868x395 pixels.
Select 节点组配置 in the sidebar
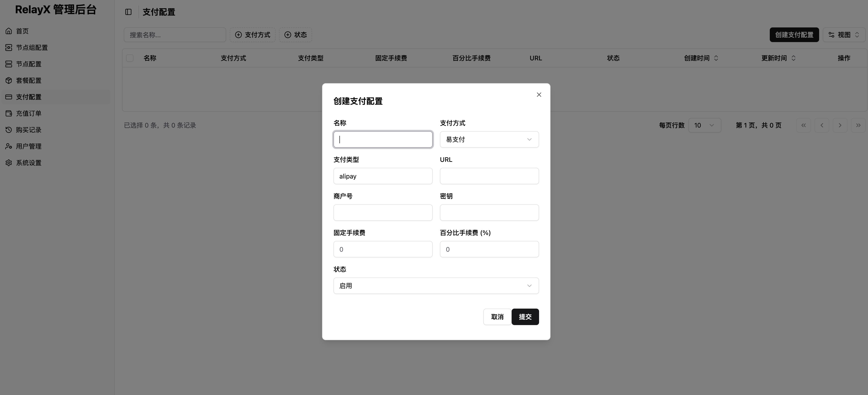32,47
